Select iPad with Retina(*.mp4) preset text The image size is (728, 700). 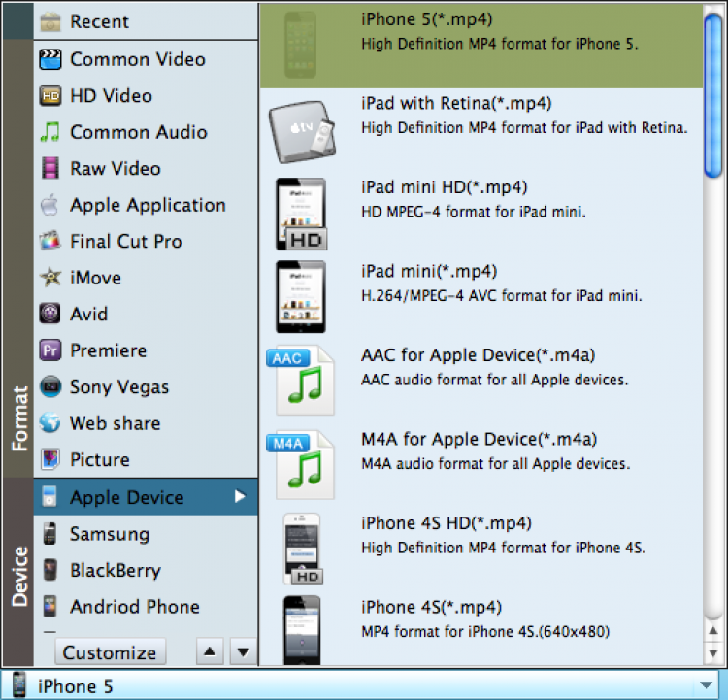pos(456,103)
